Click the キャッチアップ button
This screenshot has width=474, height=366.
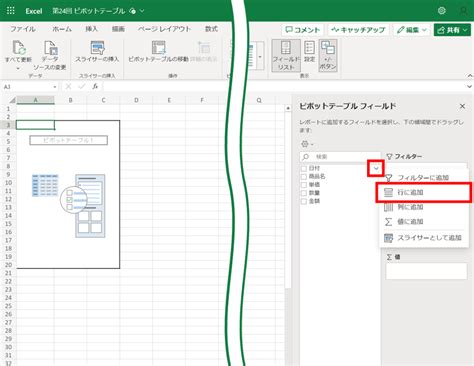(x=359, y=30)
